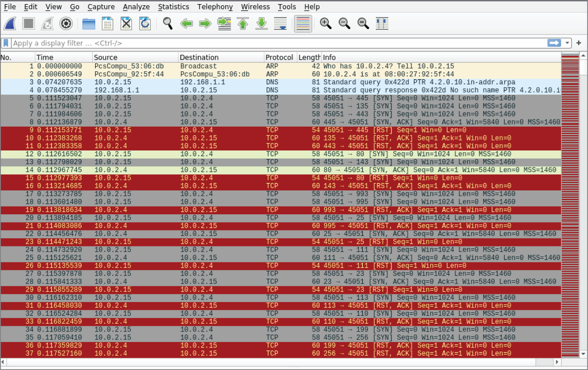Open filter bookmark icon
Image resolution: width=588 pixels, height=370 pixels.
click(x=6, y=43)
